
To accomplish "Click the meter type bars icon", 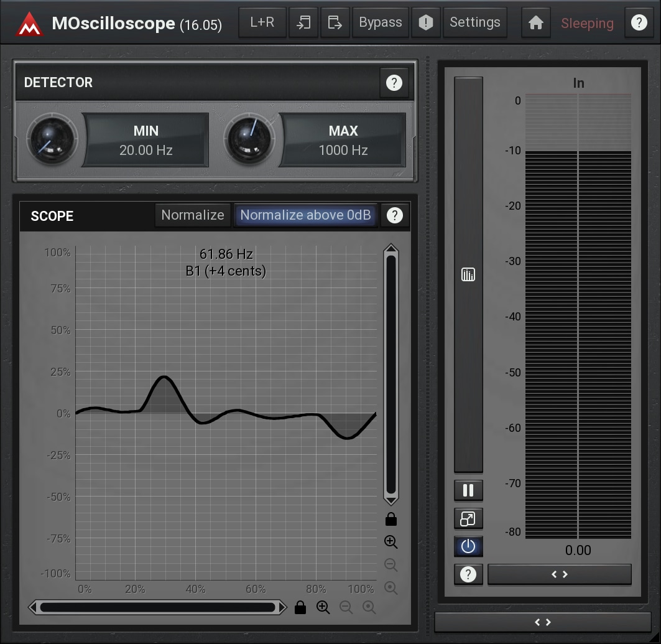I will pyautogui.click(x=468, y=274).
